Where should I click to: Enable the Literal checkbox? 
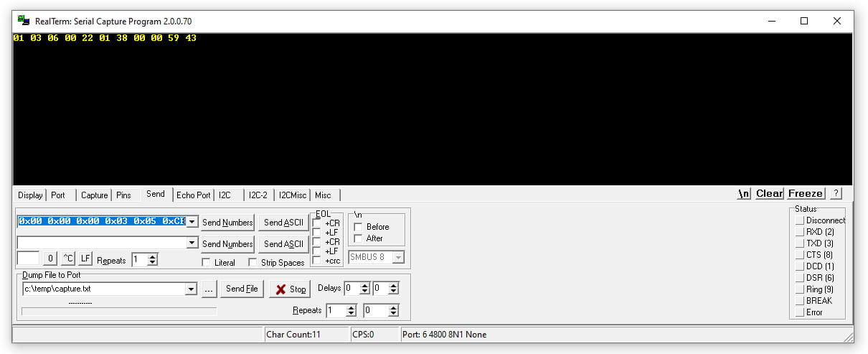click(x=207, y=263)
